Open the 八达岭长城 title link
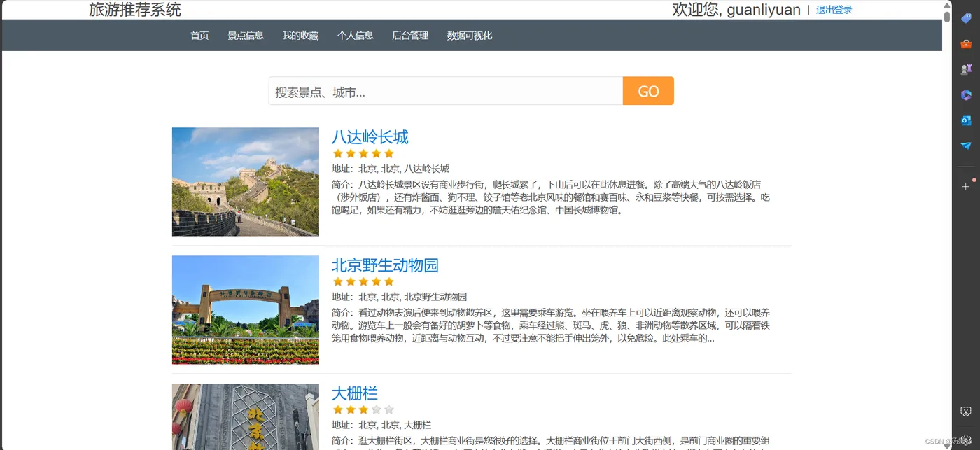Screen dimensions: 980x450 pos(370,136)
